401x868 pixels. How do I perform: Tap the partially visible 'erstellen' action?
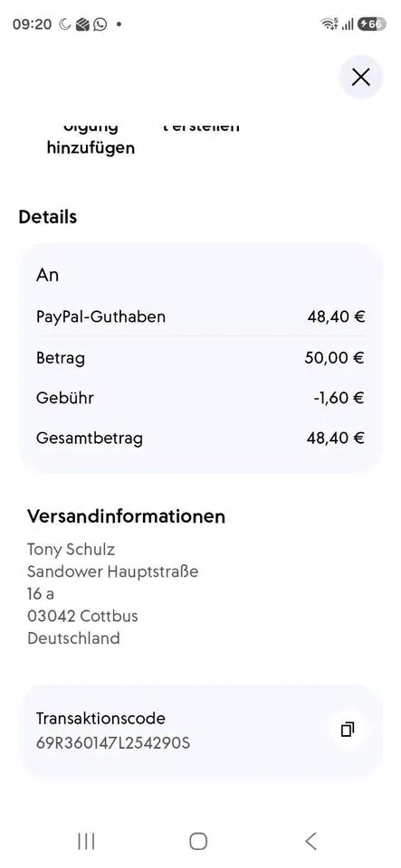point(202,127)
